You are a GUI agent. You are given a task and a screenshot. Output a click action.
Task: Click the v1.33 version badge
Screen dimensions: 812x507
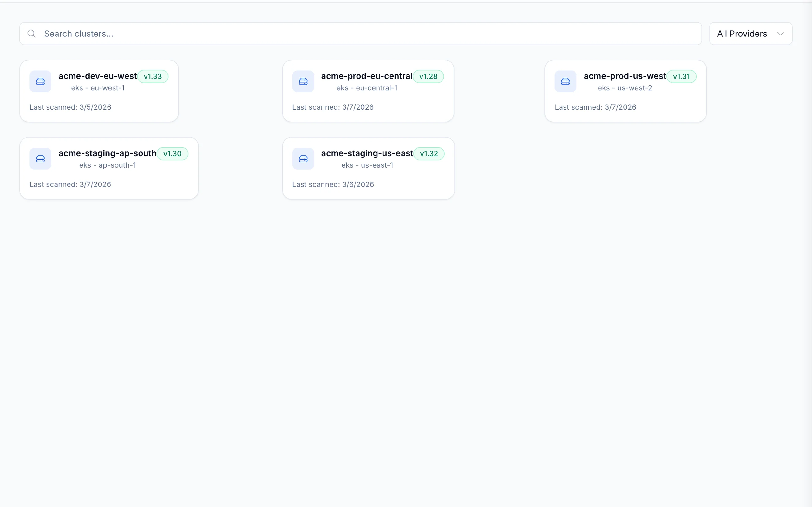coord(153,76)
